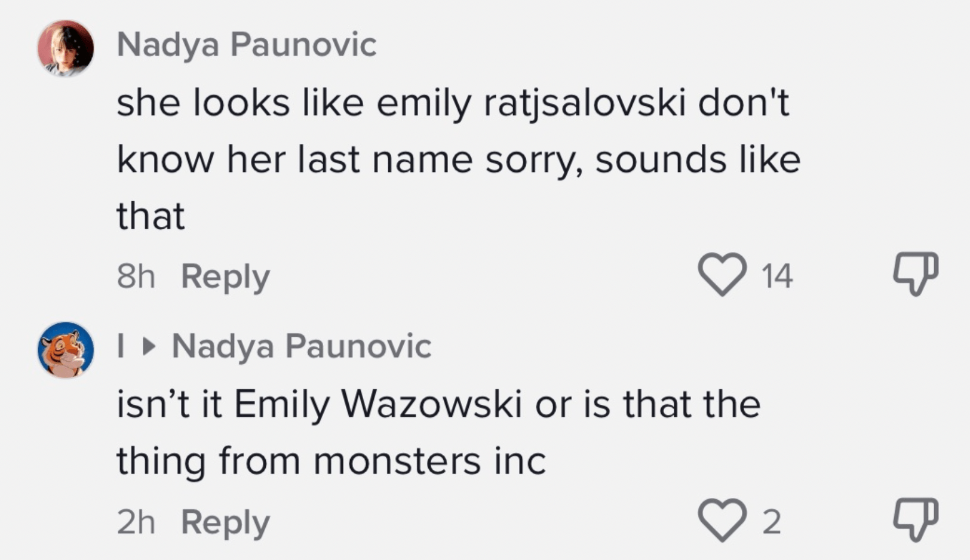
Task: Click the 2 likes count
Action: click(x=771, y=522)
